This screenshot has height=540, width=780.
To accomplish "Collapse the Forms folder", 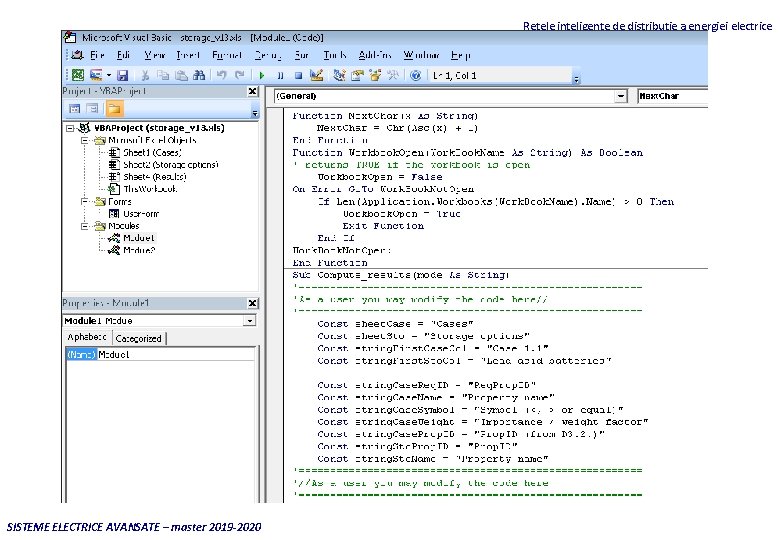I will point(85,201).
